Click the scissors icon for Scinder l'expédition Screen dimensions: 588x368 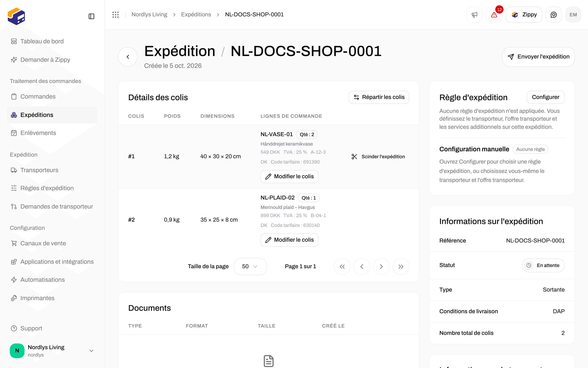(x=354, y=156)
